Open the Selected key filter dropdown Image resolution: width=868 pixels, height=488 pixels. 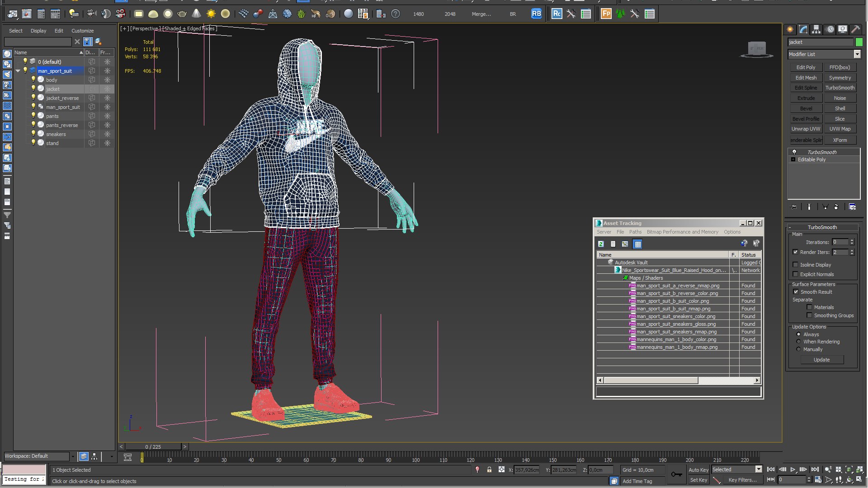pyautogui.click(x=759, y=469)
